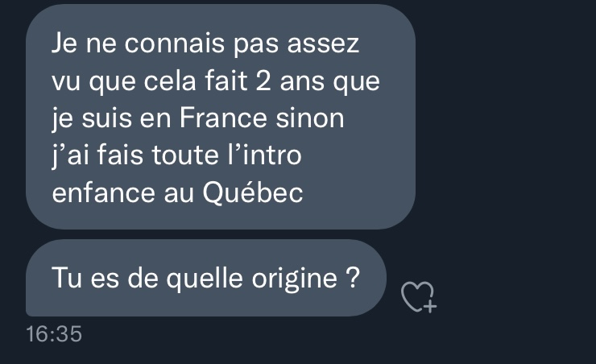Click the text "j'ai fais toute l'intro"
Image resolution: width=596 pixels, height=364 pixels.
coord(176,155)
